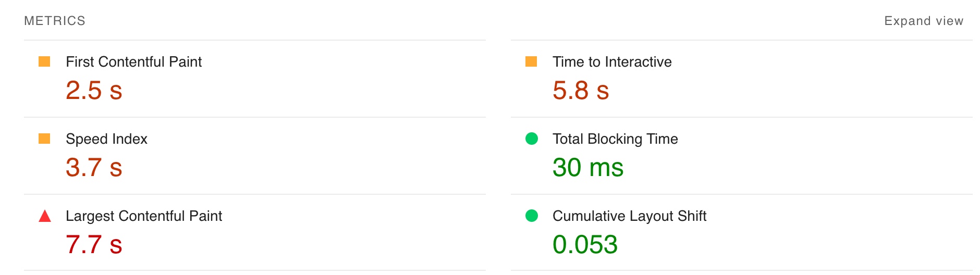Click the red triangle beside Largest Contentful Paint

45,216
